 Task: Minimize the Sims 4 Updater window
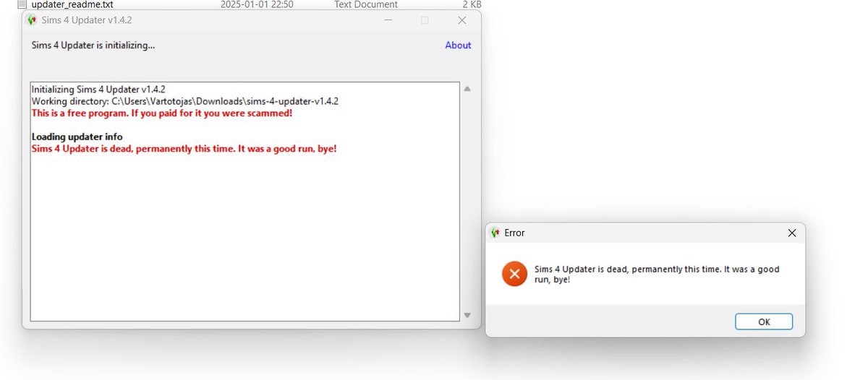[388, 20]
